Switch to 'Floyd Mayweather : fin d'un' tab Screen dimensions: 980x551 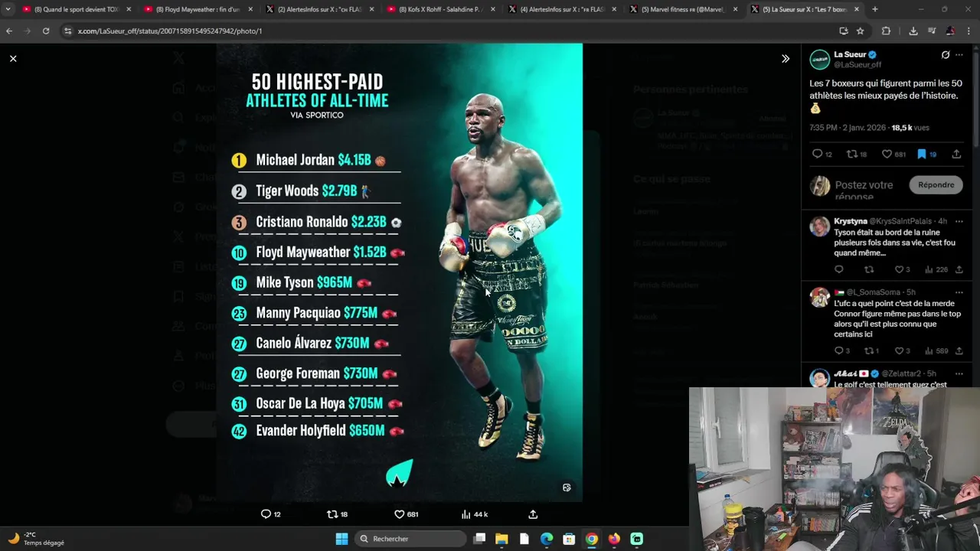point(198,9)
